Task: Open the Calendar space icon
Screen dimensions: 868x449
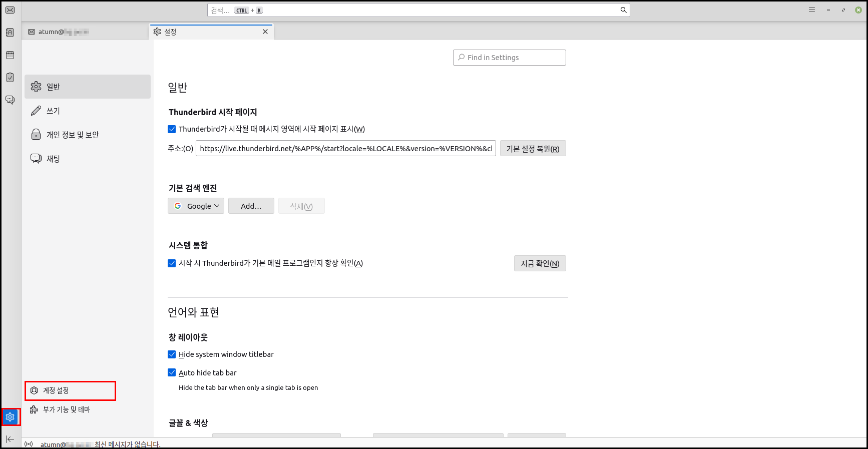Action: pos(10,55)
